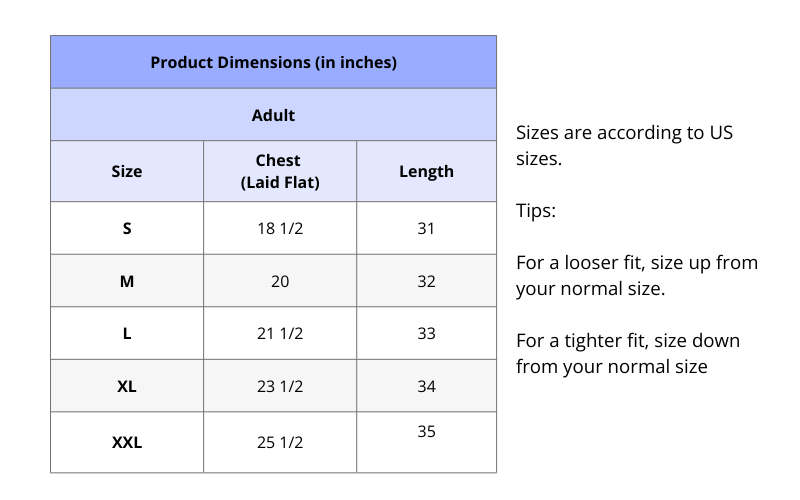Click the Size column header
Screen dimensions: 800x500
[127, 171]
